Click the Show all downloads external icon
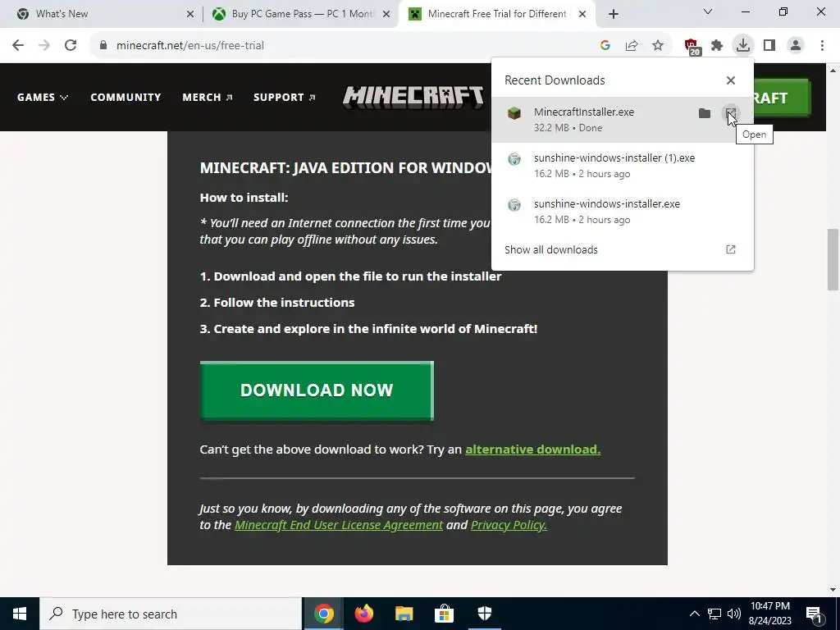The height and width of the screenshot is (630, 840). pos(731,249)
